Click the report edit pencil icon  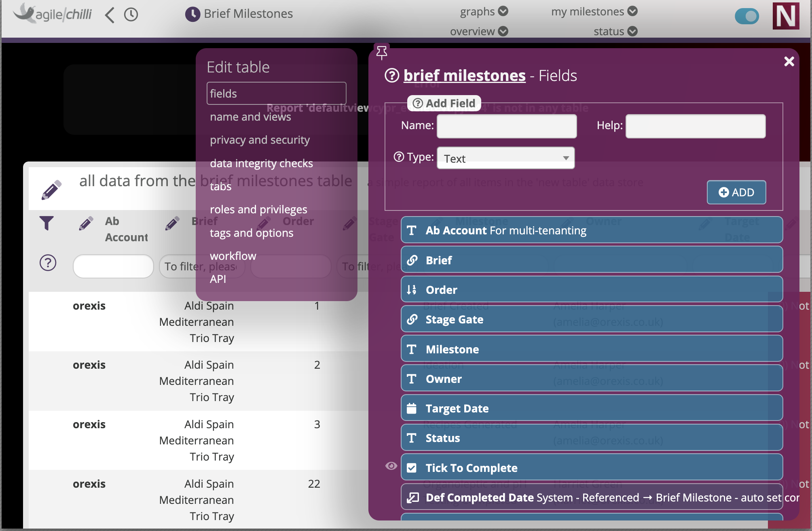[51, 190]
